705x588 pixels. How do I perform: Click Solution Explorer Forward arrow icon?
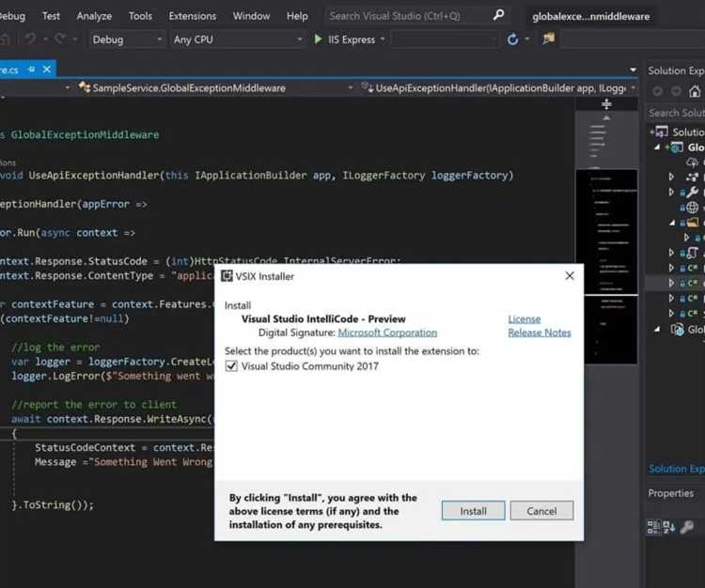click(x=676, y=92)
